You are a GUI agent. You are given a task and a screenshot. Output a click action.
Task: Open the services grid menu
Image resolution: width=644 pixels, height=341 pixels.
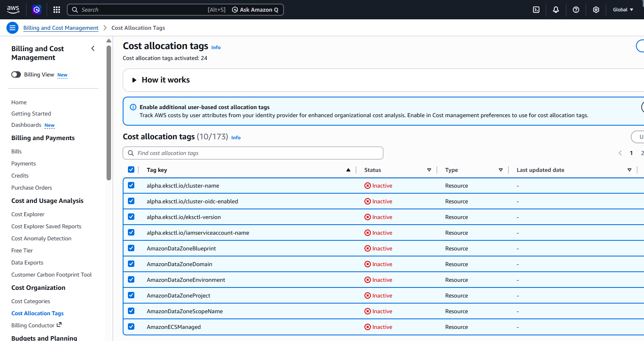point(57,10)
